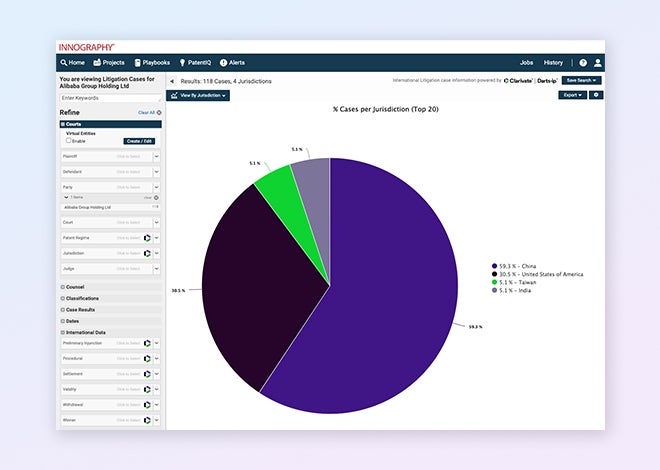Image resolution: width=660 pixels, height=470 pixels.
Task: Click the help question mark icon
Action: point(583,62)
